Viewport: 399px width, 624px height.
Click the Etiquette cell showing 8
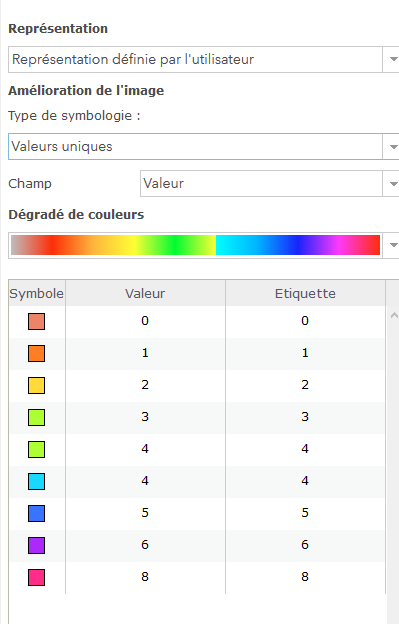click(x=305, y=577)
